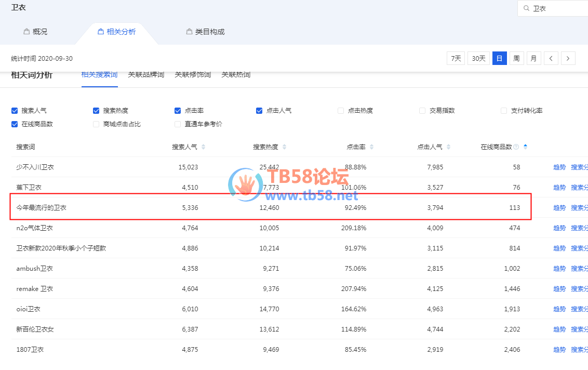The height and width of the screenshot is (370, 588).
Task: Click the 209.18% click rate value
Action: tap(354, 228)
